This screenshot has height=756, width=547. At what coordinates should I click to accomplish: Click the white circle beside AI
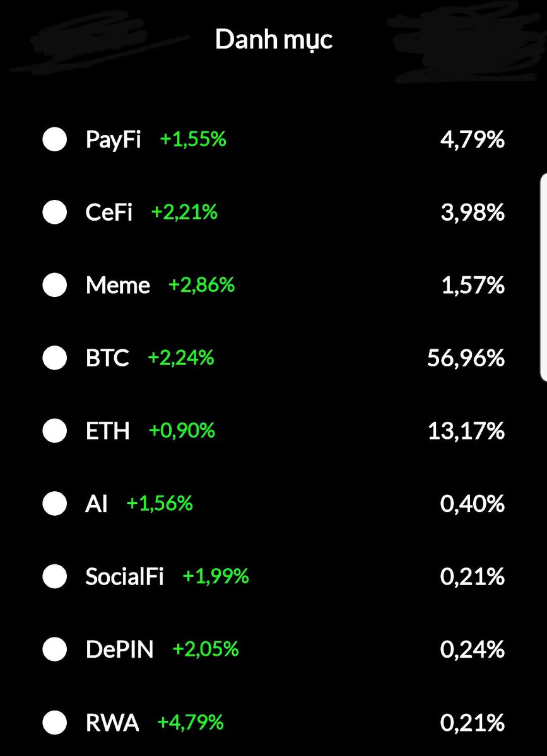(x=54, y=503)
